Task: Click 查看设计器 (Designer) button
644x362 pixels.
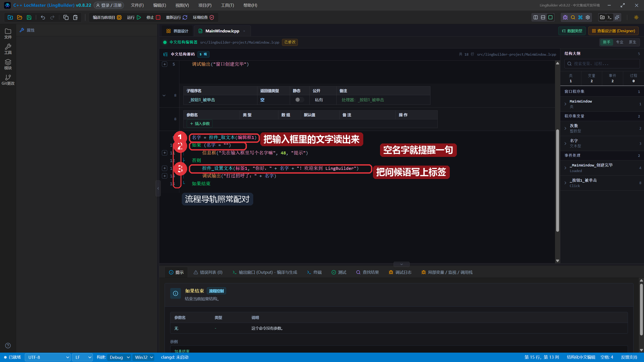Action: point(613,31)
